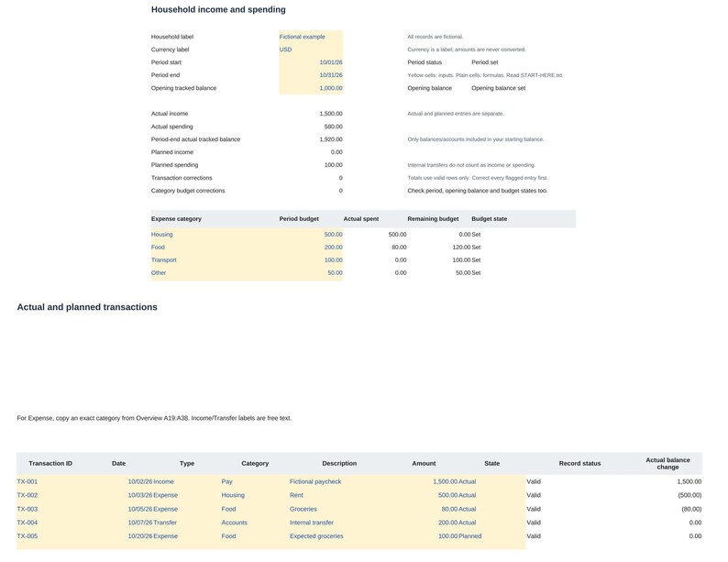Screen dimensions: 728x562
Task: Select the Period end date 10/31/26
Action: 311,75
